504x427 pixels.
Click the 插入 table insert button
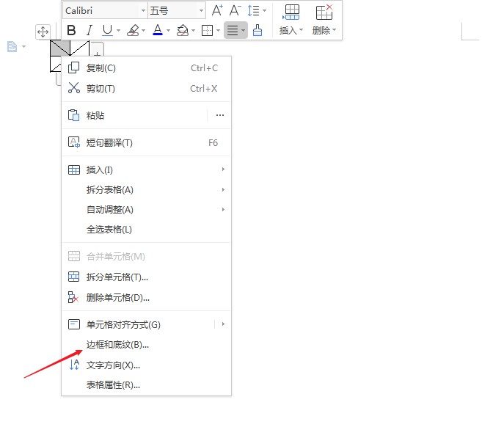291,20
